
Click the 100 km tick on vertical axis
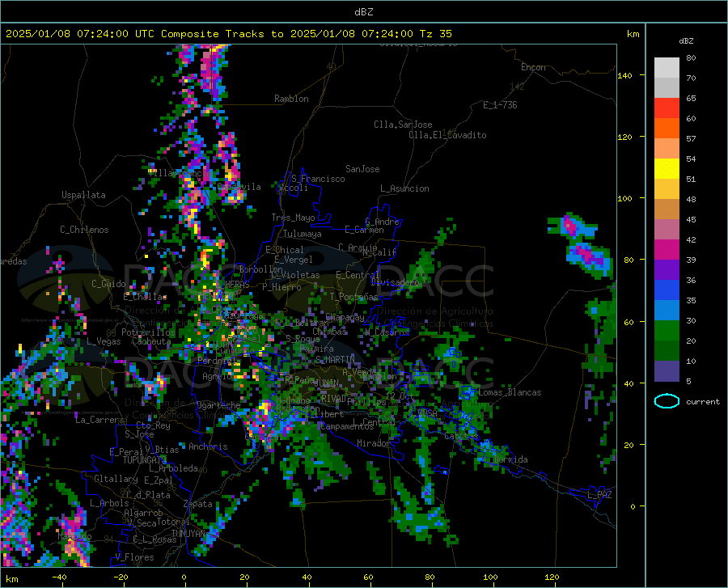(x=624, y=198)
